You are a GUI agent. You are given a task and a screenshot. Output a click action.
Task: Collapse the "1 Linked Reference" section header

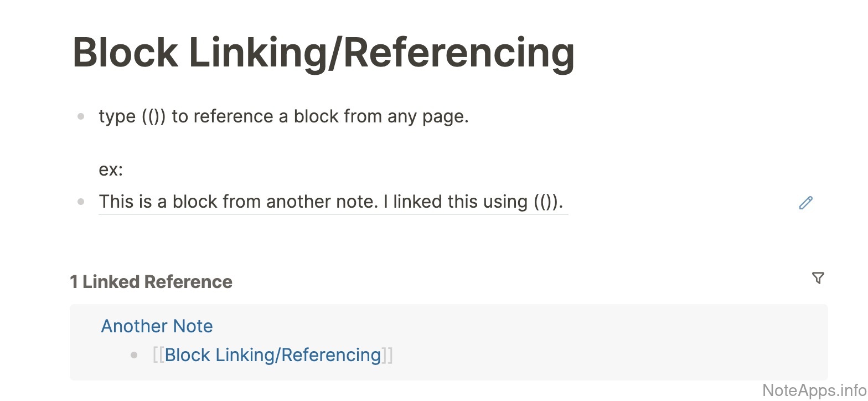click(151, 282)
